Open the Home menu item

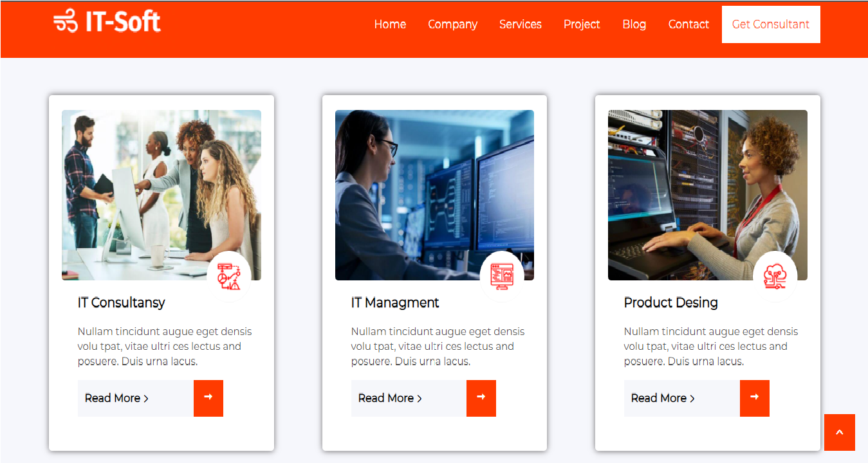(x=390, y=24)
